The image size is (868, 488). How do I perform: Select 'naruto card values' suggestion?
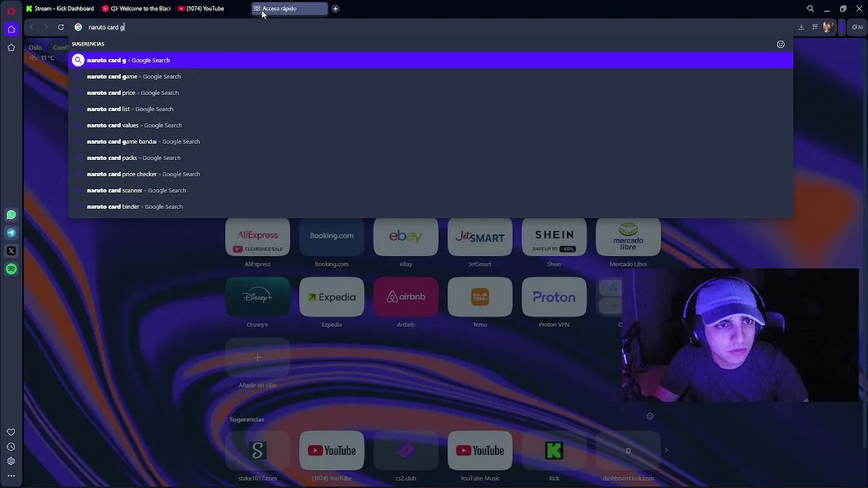(431, 125)
